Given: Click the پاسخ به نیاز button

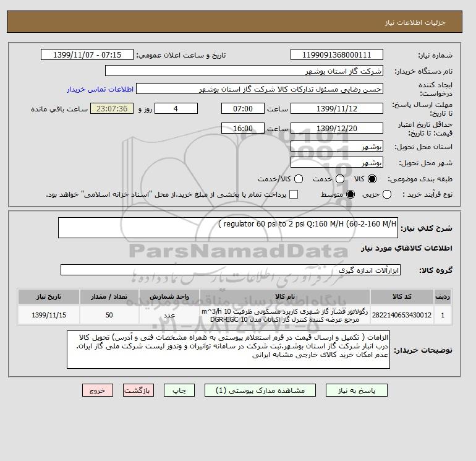Looking at the screenshot, I should click(357, 390).
